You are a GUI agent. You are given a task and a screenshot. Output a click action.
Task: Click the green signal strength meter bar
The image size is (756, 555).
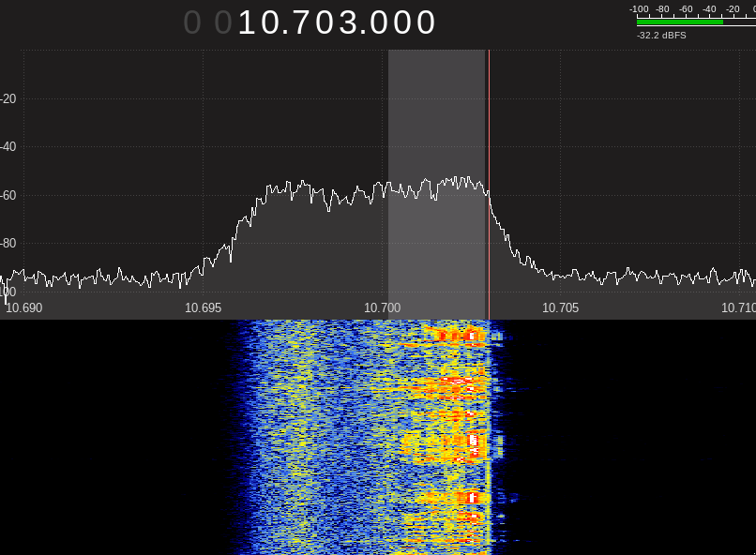[x=679, y=22]
